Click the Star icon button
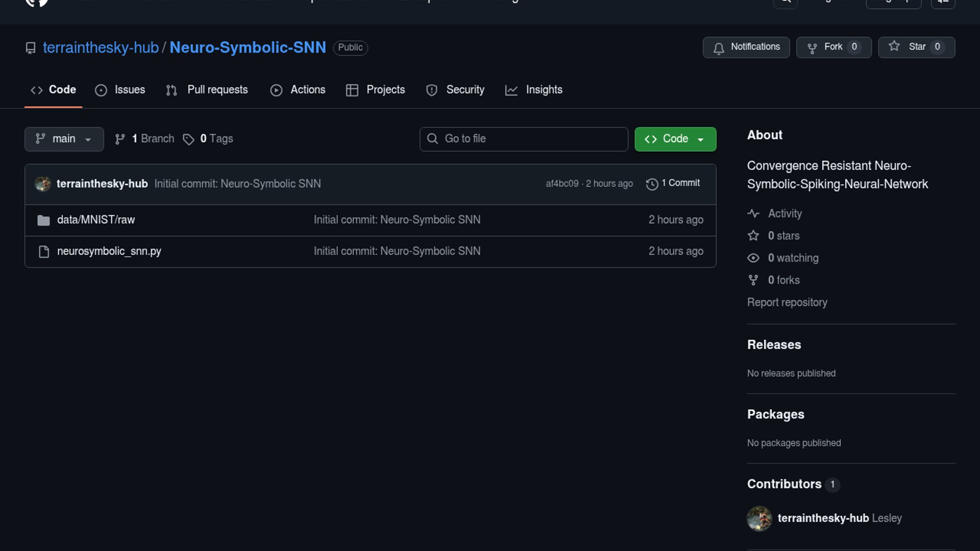The height and width of the screenshot is (551, 980). click(x=894, y=47)
